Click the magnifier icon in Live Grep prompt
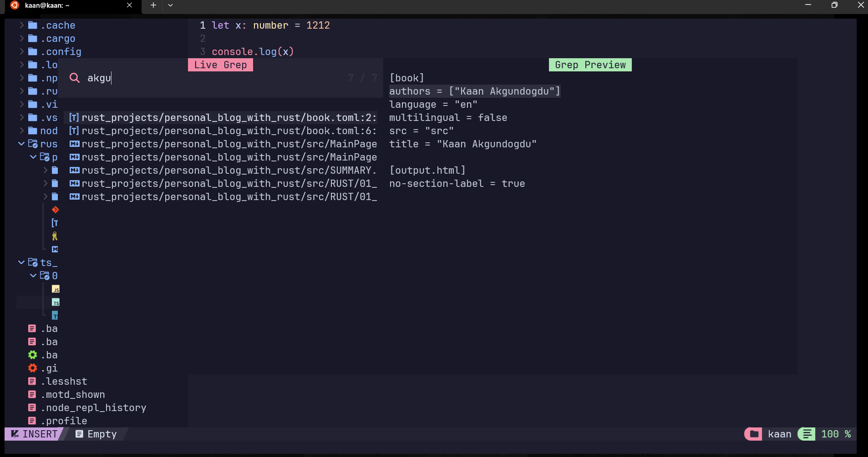Screen dimensions: 868x457 tap(74, 78)
